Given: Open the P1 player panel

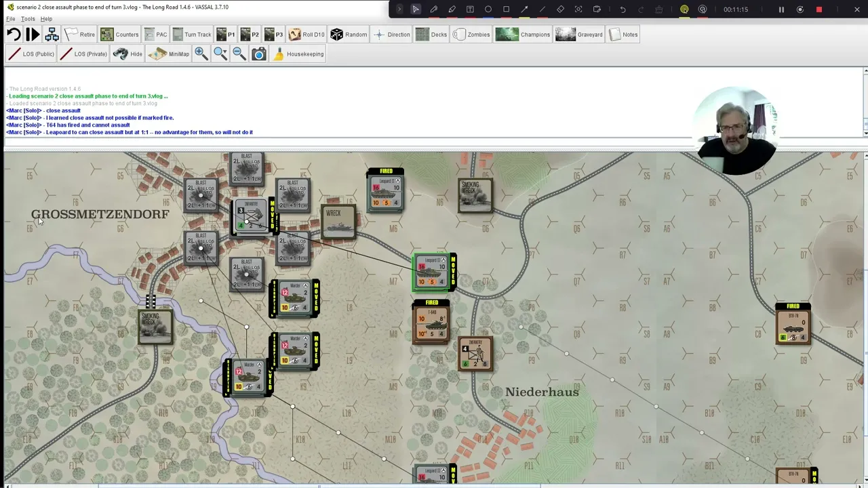Looking at the screenshot, I should [226, 35].
